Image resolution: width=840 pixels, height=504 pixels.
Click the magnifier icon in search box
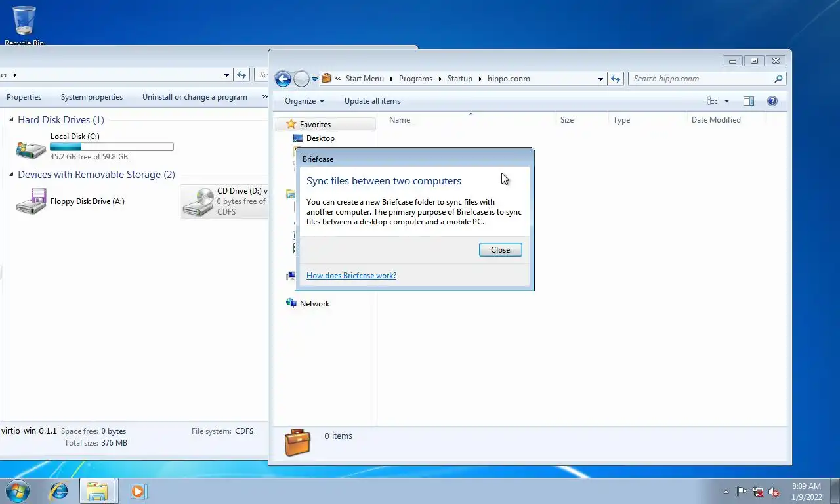[779, 79]
